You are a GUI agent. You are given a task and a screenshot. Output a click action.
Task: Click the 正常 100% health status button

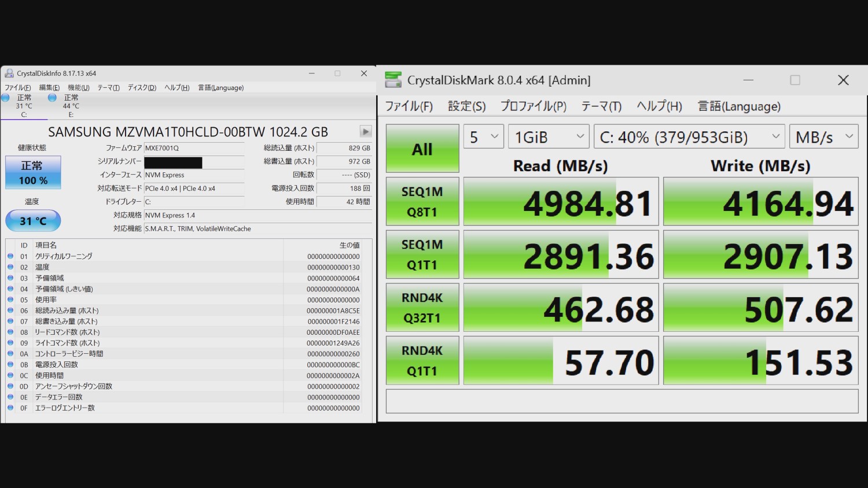[33, 173]
